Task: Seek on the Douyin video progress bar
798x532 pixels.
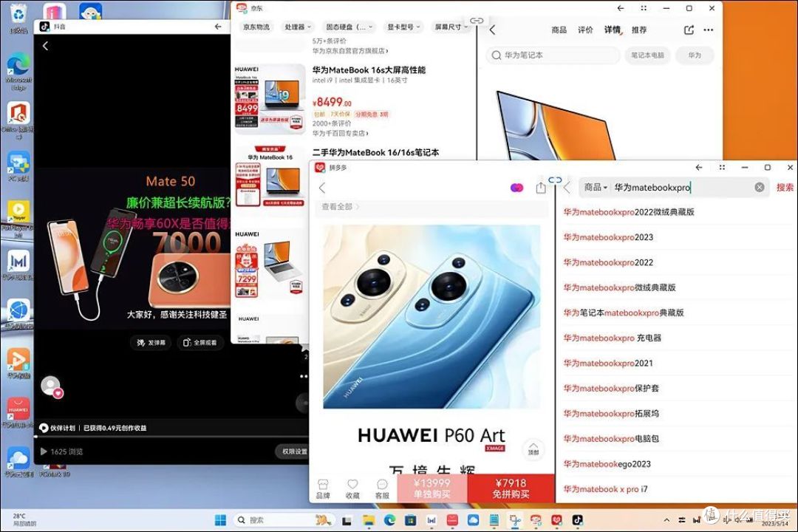Action: tap(171, 437)
